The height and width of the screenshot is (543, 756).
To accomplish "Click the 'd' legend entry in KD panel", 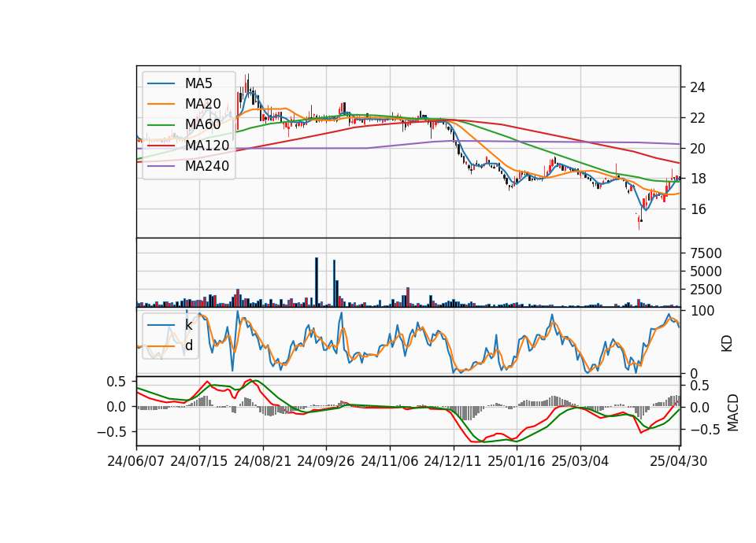I will [189, 345].
